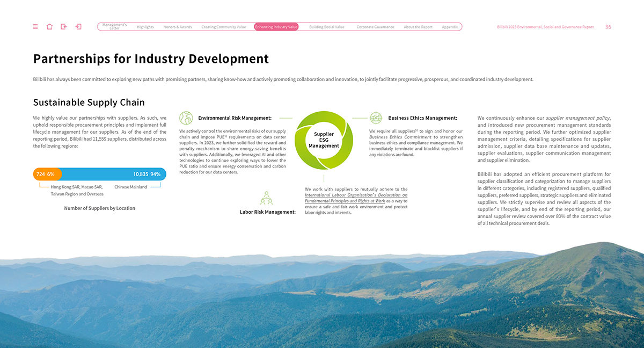644x348 pixels.
Task: Open the International Labour Organization's Declaration link
Action: tap(356, 198)
